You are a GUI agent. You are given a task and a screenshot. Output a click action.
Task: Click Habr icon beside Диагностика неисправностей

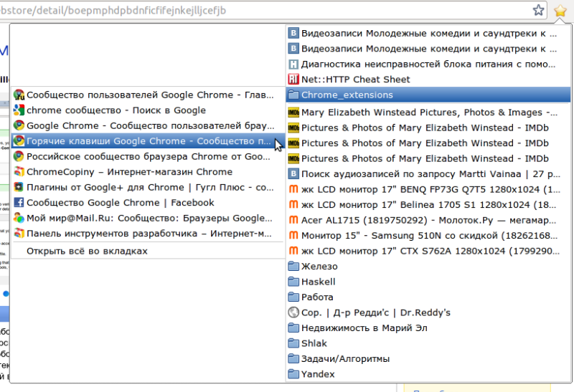pyautogui.click(x=293, y=64)
